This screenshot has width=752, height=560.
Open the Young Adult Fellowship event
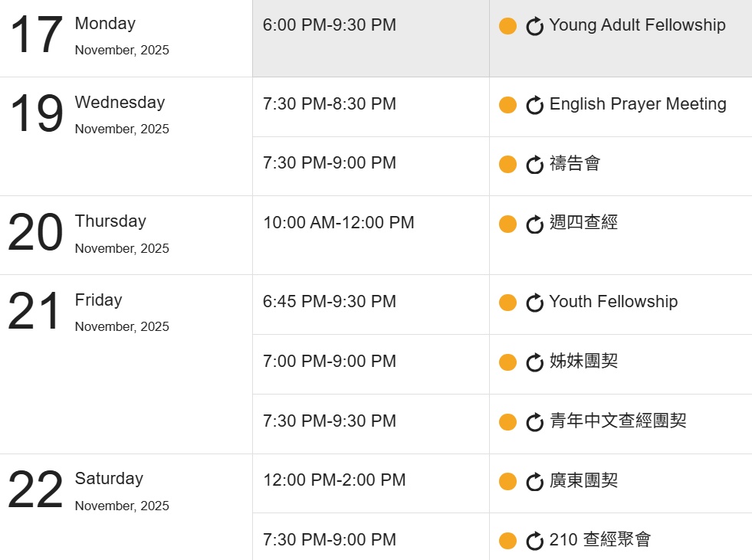(x=637, y=25)
